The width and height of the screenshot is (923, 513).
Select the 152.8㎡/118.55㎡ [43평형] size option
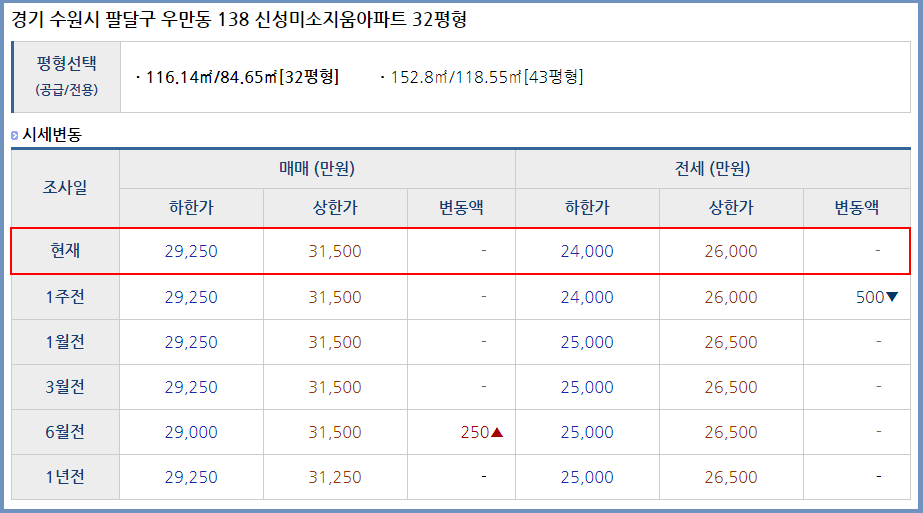tap(486, 77)
